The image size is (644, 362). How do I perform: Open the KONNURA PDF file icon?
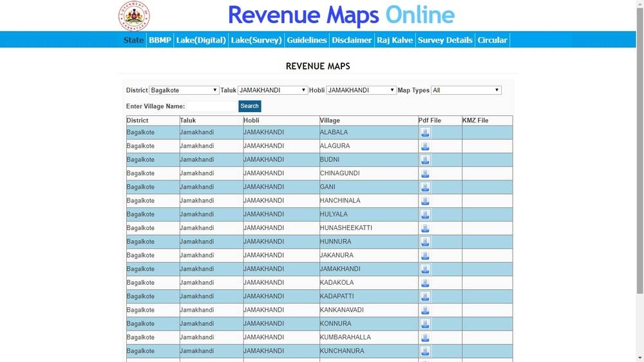click(425, 323)
